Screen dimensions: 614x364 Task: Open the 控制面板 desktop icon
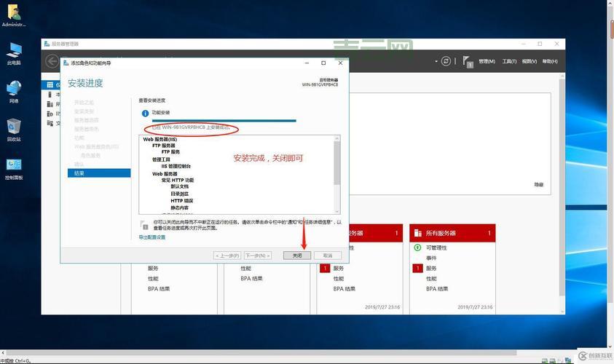(x=14, y=165)
